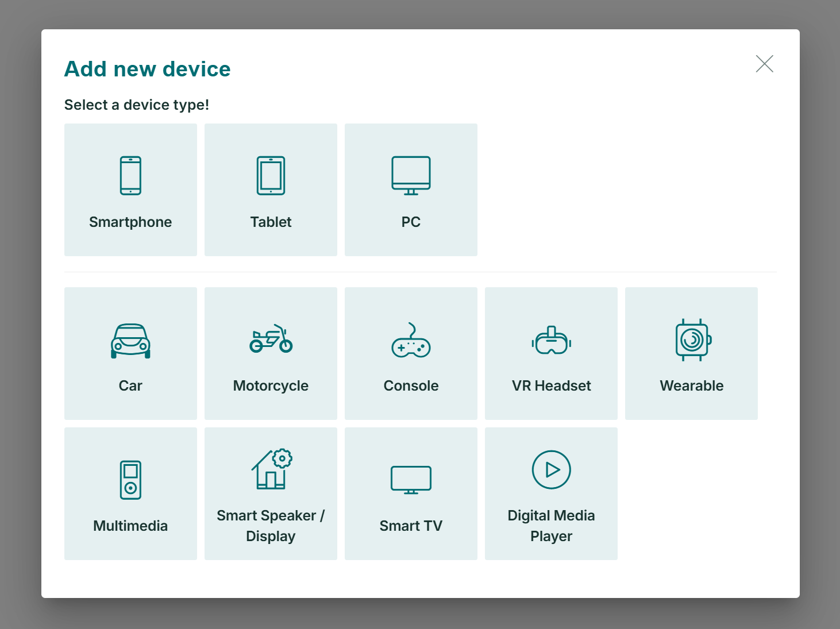The image size is (840, 629).
Task: Click the "Console" label text
Action: pos(411,386)
